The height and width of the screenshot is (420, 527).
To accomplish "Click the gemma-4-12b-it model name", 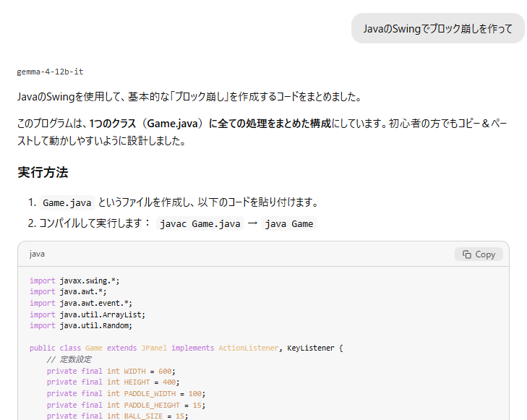I will coord(50,72).
